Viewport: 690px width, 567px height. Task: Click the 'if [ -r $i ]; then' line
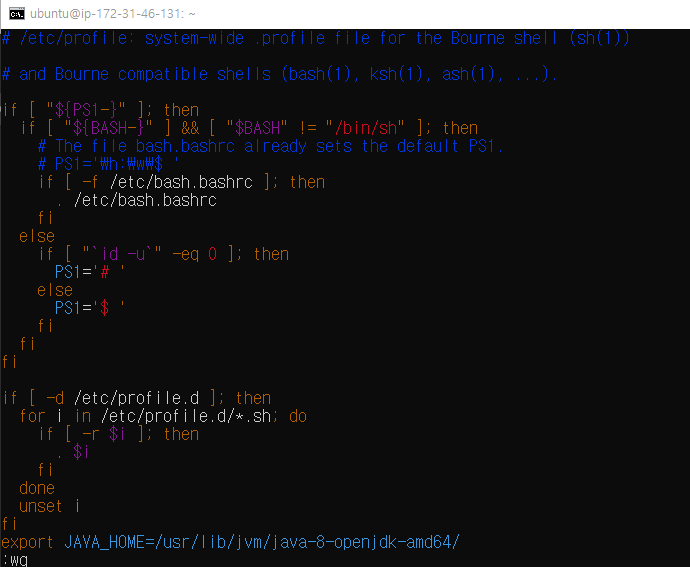coord(119,434)
